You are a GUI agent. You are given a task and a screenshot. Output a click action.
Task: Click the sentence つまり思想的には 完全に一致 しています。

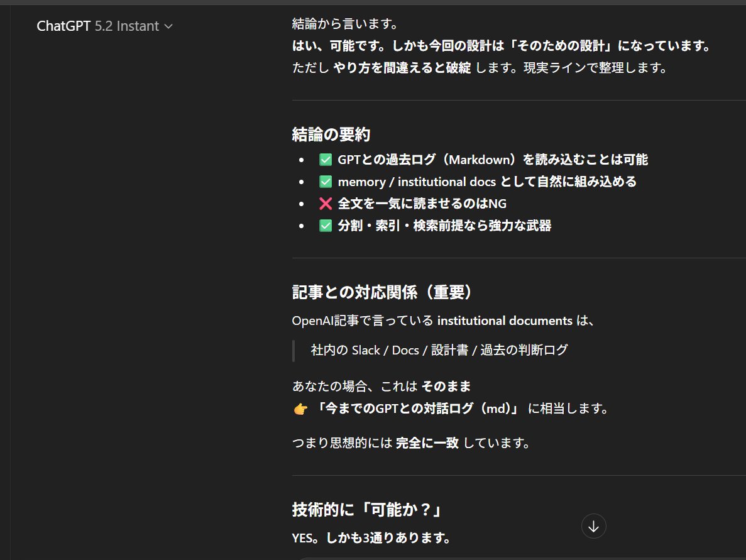[410, 443]
